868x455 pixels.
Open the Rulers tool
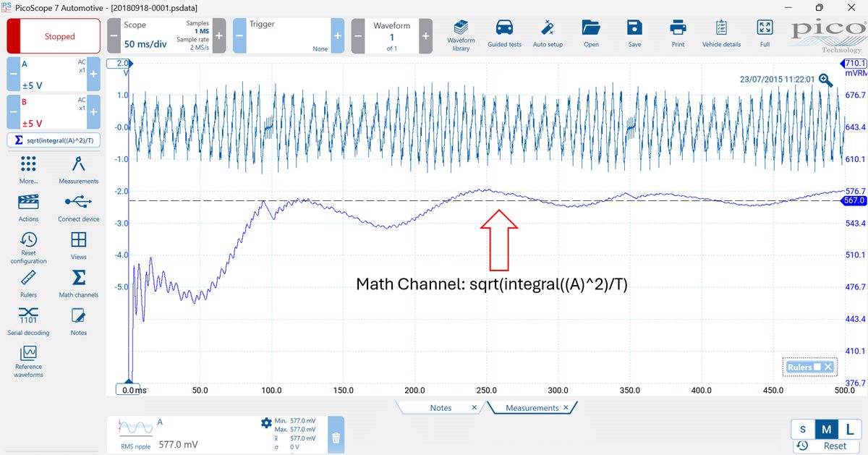(29, 284)
